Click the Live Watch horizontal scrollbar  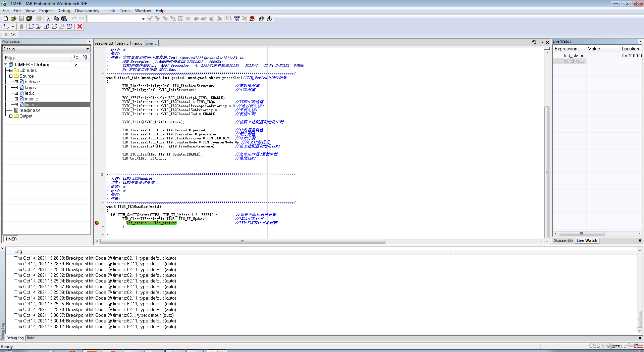point(581,233)
